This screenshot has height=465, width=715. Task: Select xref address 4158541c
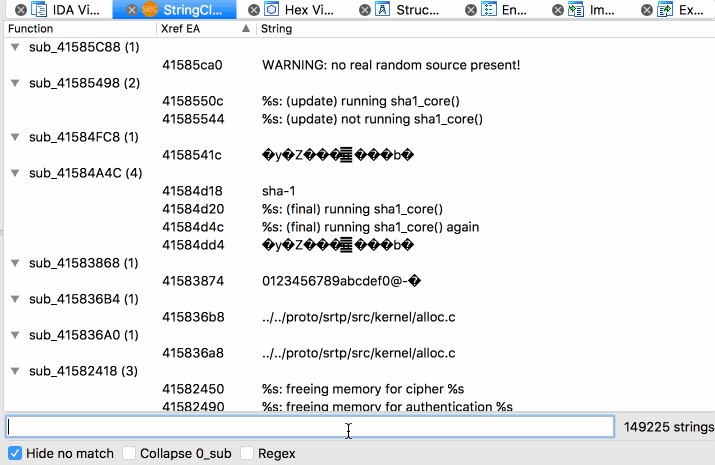pyautogui.click(x=192, y=155)
